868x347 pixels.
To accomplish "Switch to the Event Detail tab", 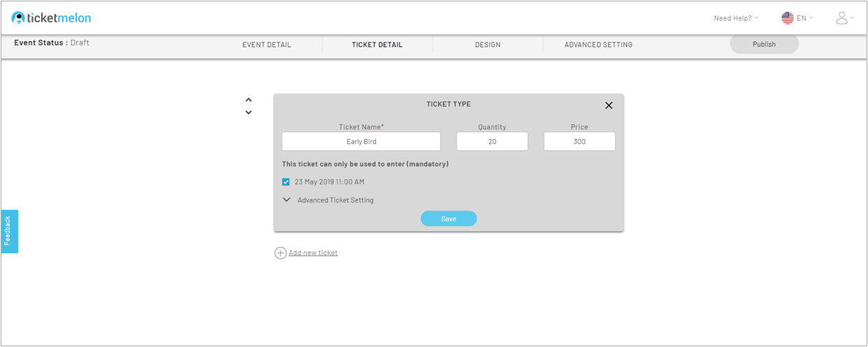I will click(267, 45).
